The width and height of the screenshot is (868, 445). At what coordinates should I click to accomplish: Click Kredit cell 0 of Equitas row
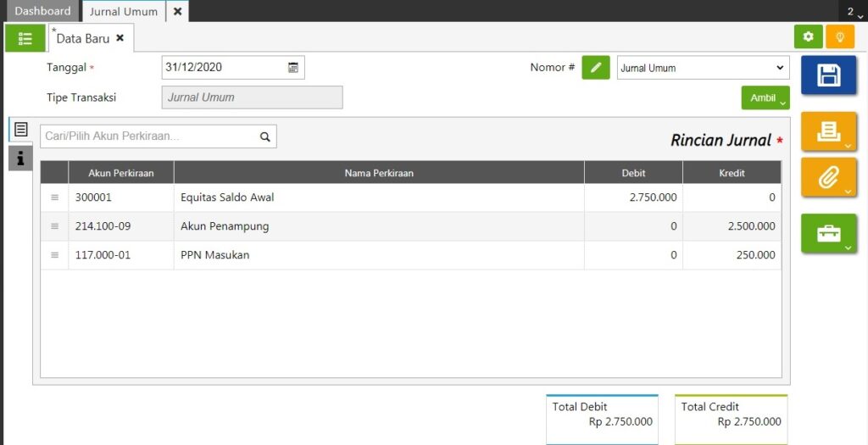732,197
